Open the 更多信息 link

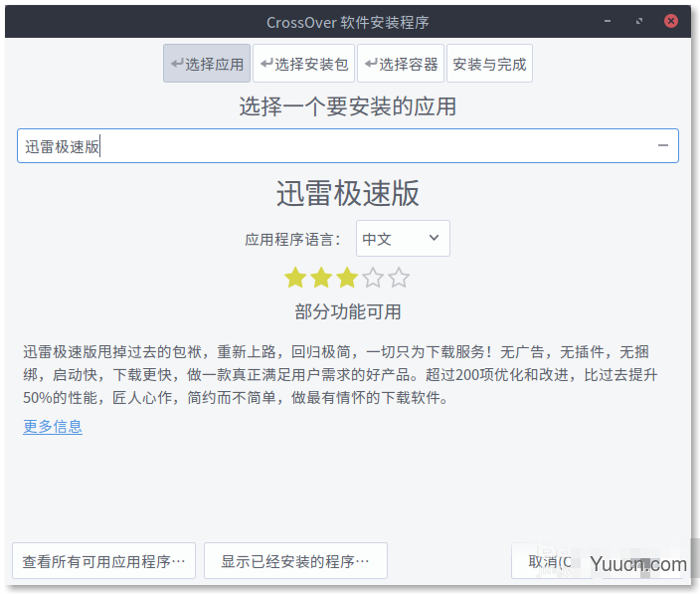point(53,427)
